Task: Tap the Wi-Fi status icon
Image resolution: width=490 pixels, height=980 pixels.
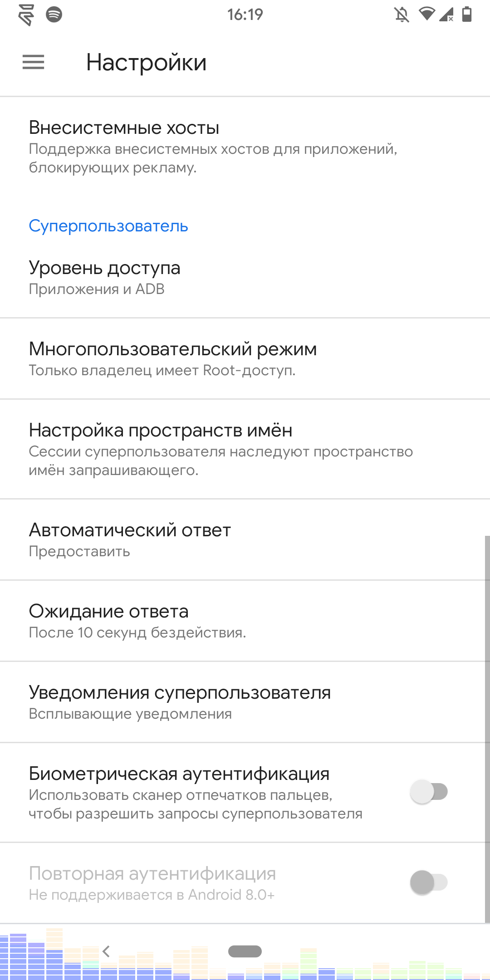Action: click(426, 14)
